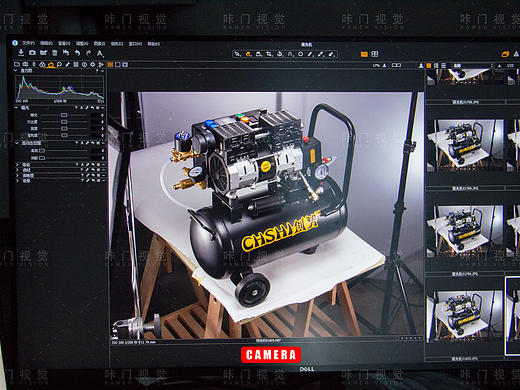Screen dimensions: 520x390
Task: Toggle the four-pane browser layout button
Action: (x=375, y=54)
